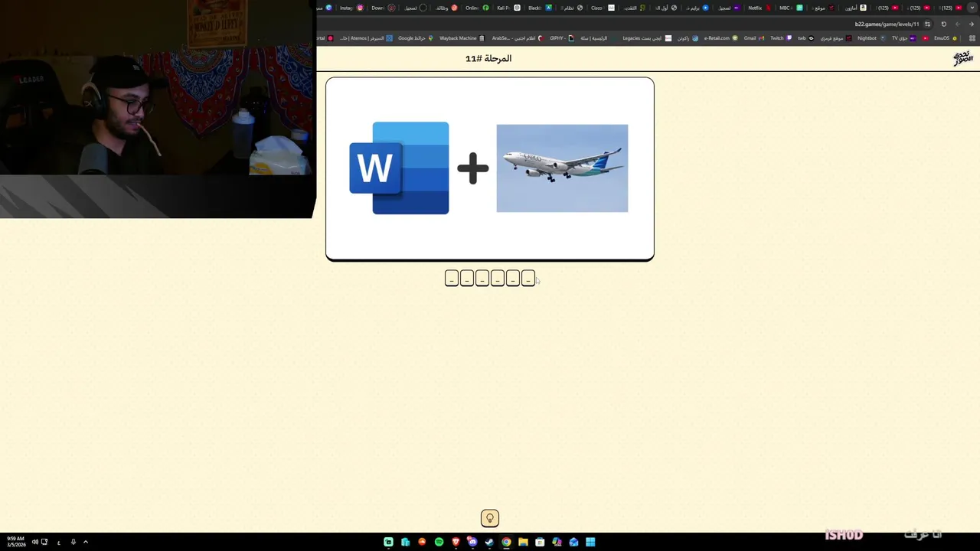
Task: Open the YouTube icon bookmark
Action: 925,38
